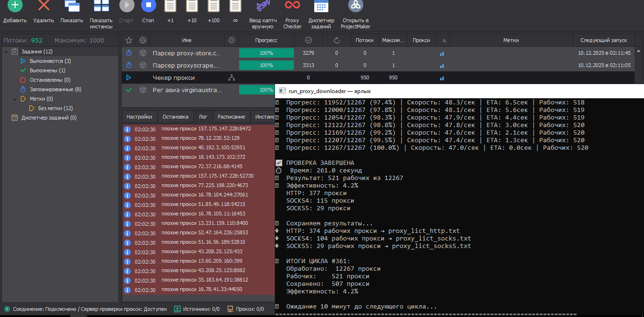The height and width of the screenshot is (317, 644).
Task: Open the Расписание tab
Action: (231, 117)
